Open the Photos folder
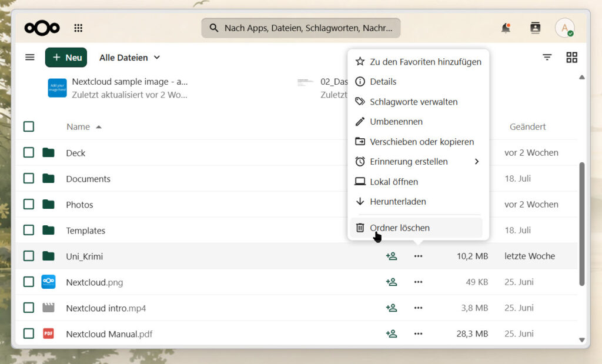The width and height of the screenshot is (602, 364). (79, 205)
